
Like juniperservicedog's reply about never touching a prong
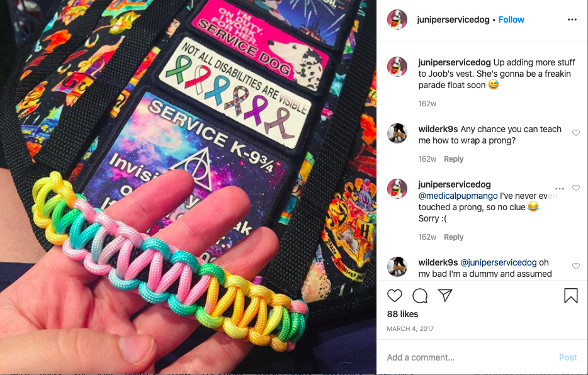[576, 188]
